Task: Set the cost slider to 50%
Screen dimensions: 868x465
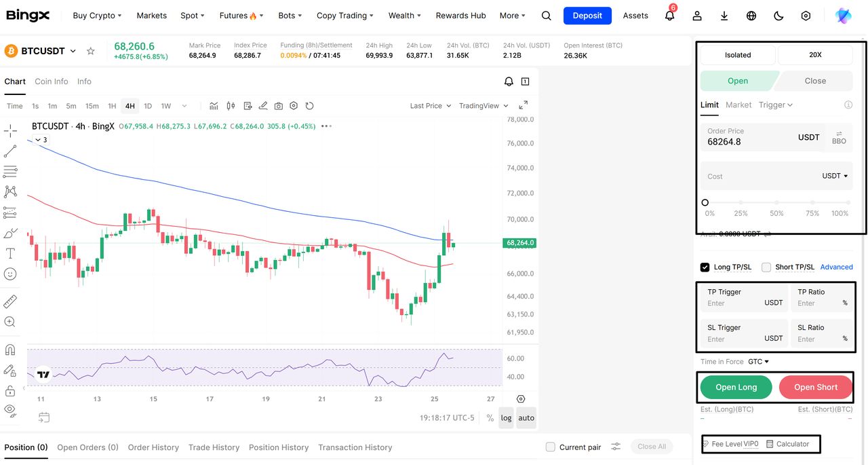Action: coord(776,202)
